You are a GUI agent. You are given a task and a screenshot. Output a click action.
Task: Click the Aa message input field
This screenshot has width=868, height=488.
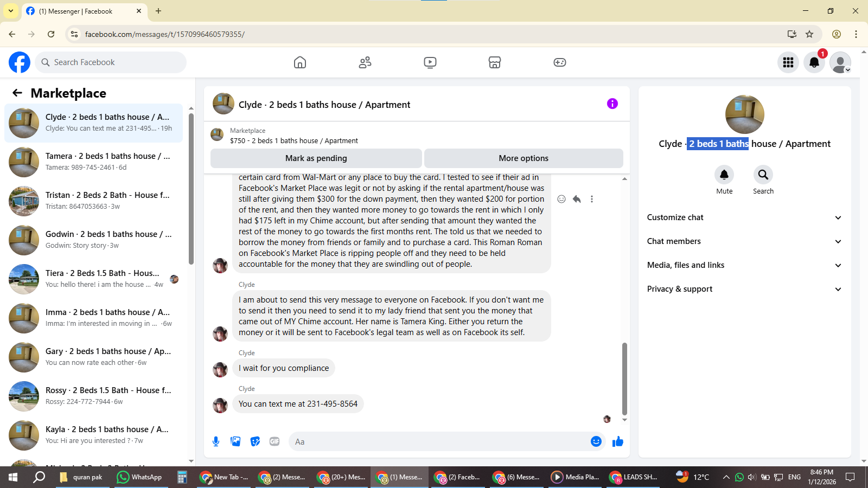pos(441,441)
